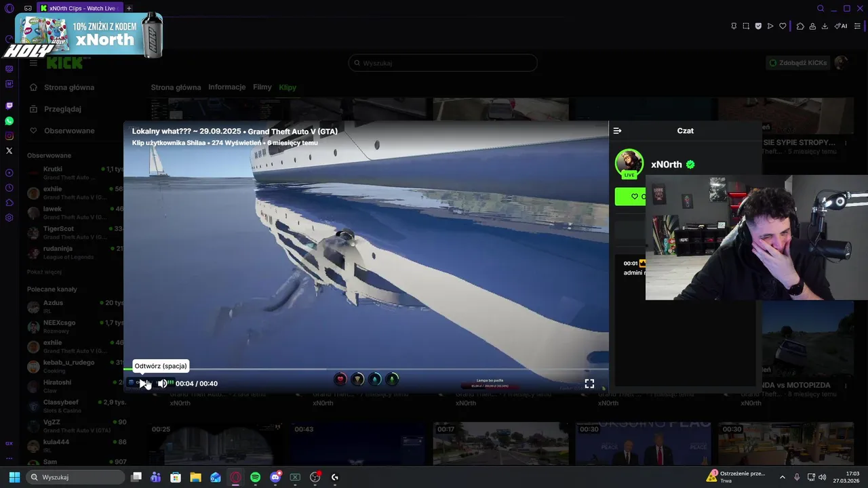Click the xN0rth channel name in chat

(666, 165)
